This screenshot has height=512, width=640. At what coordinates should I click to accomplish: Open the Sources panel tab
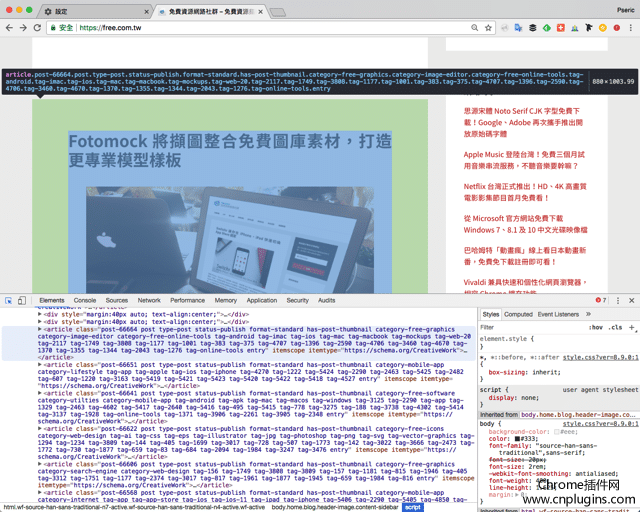(x=117, y=300)
